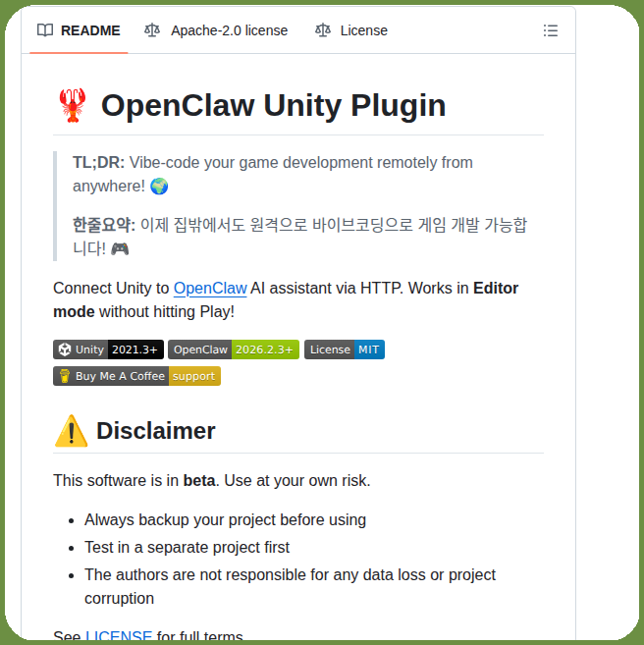Open the License tab
This screenshot has height=645, width=644.
[x=351, y=30]
